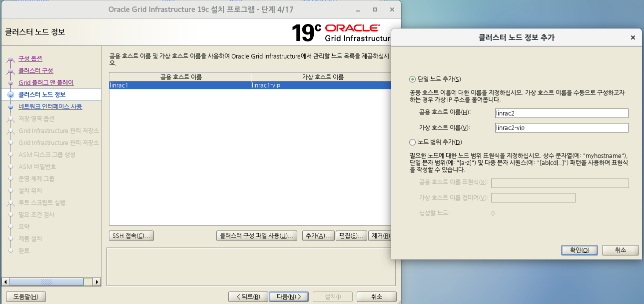
Task: Click the sidebar horizontal scrollbar thumb
Action: [46, 282]
